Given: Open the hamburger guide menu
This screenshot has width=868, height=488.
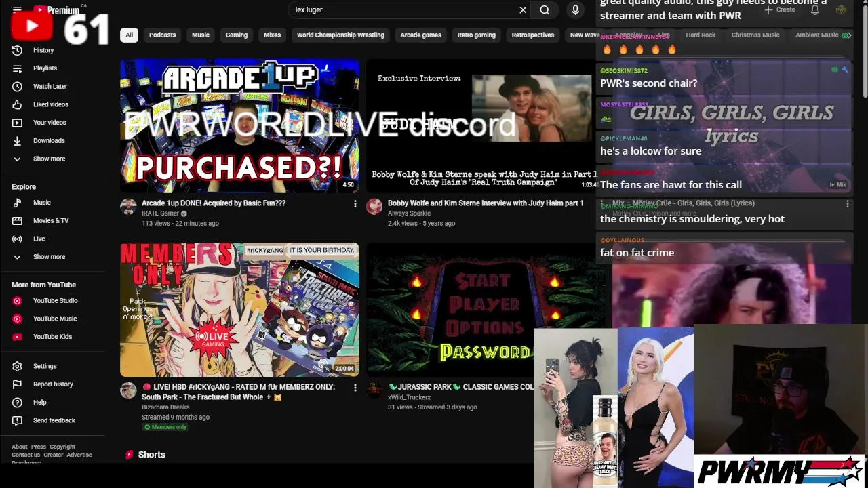Looking at the screenshot, I should tap(17, 9).
